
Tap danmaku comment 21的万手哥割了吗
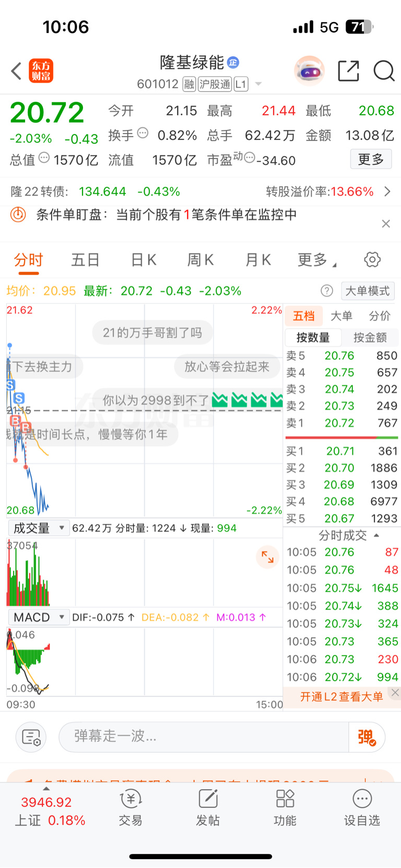point(152,333)
